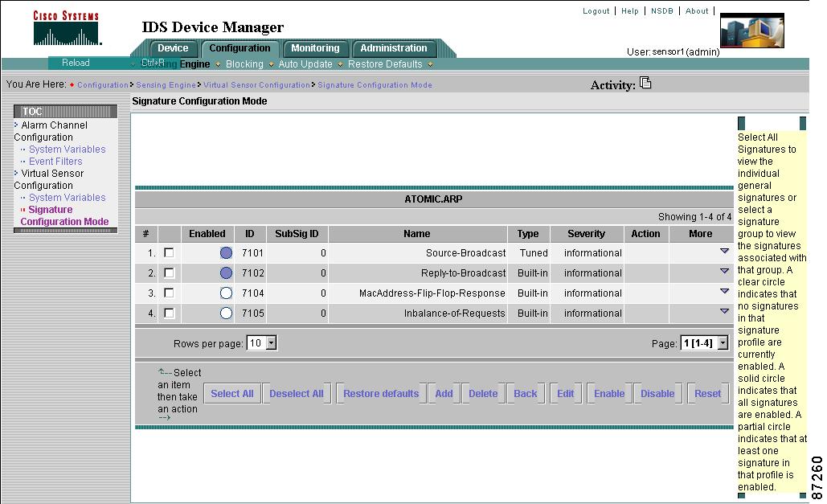The image size is (827, 504).
Task: Click the Cisco Systems logo
Action: pos(66,28)
